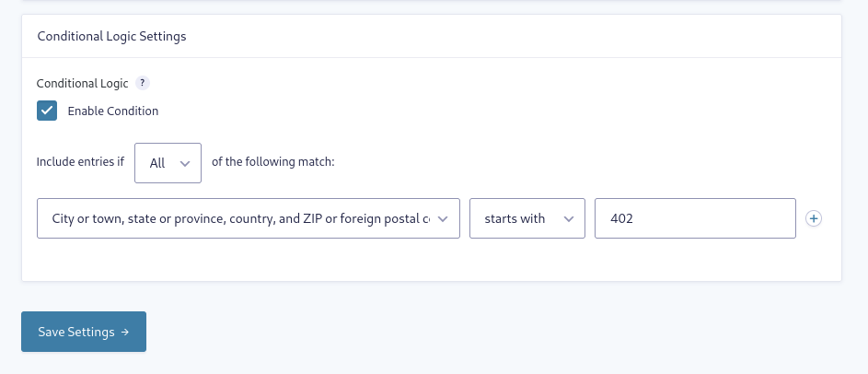This screenshot has height=374, width=868.
Task: Click the chevron icon of the field selector
Action: coord(443,219)
